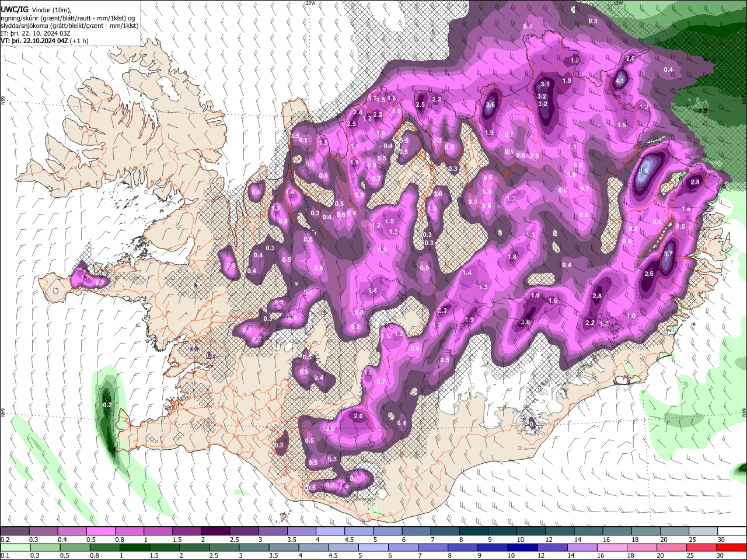Select the 1.5–2 plum snow legend swatch
Screen dimensions: 747x560
pyautogui.click(x=187, y=531)
